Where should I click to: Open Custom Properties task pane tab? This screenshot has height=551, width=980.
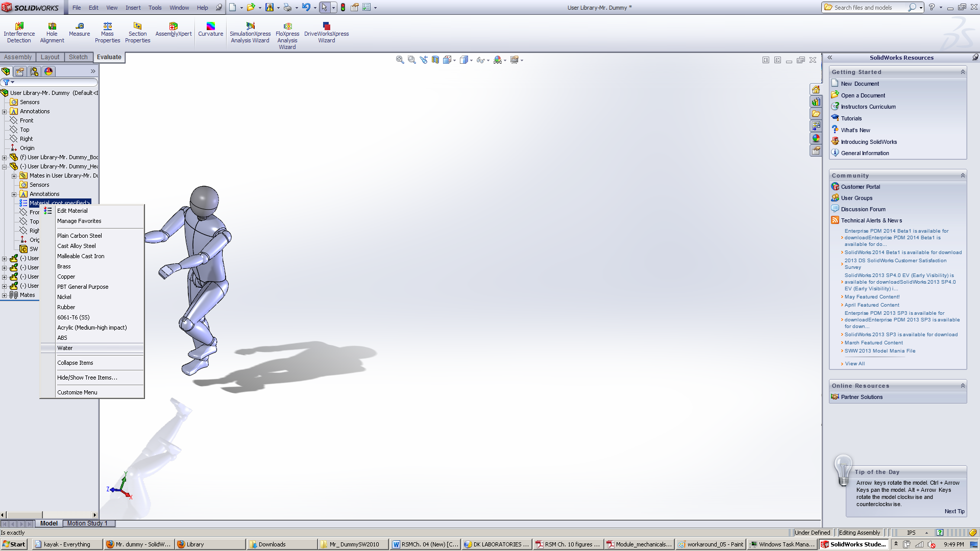816,151
